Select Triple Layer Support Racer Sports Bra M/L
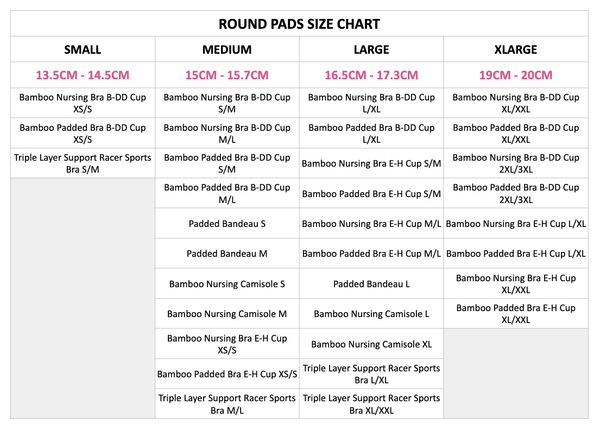 [227, 404]
